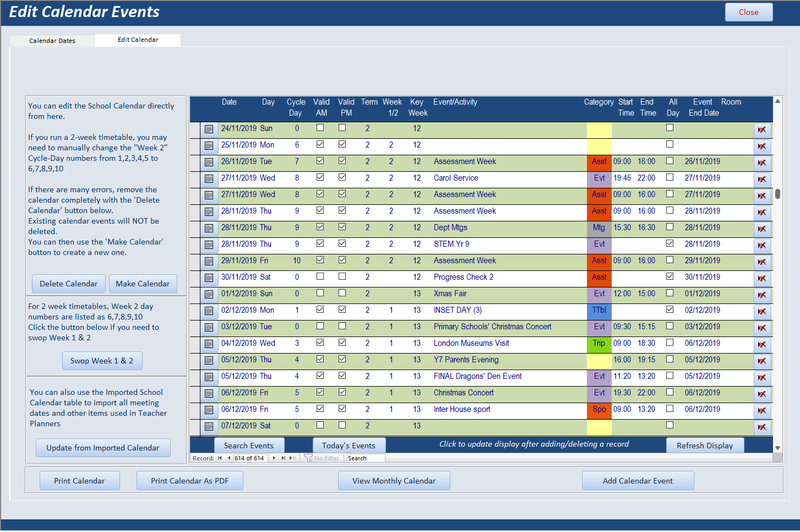Viewport: 800px width, 532px height.
Task: Open details icon for INSET DAY (3) row
Action: (209, 311)
